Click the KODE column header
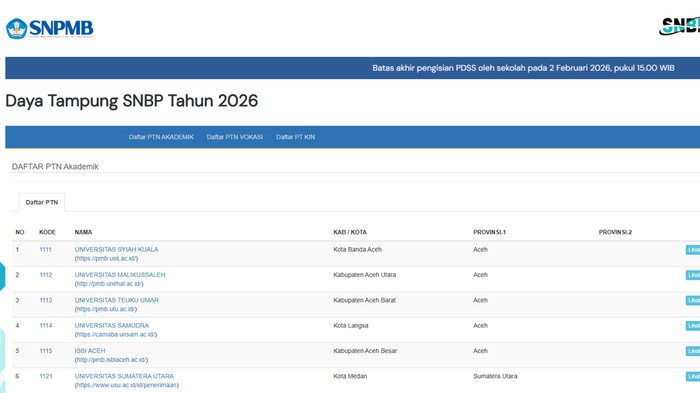This screenshot has width=700, height=393. click(47, 232)
